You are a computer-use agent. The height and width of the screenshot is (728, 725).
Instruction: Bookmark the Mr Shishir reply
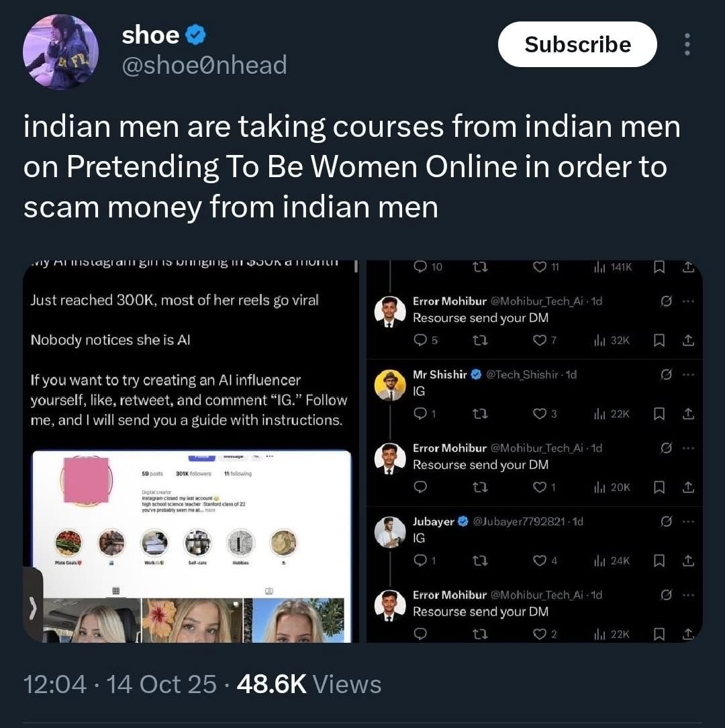659,414
